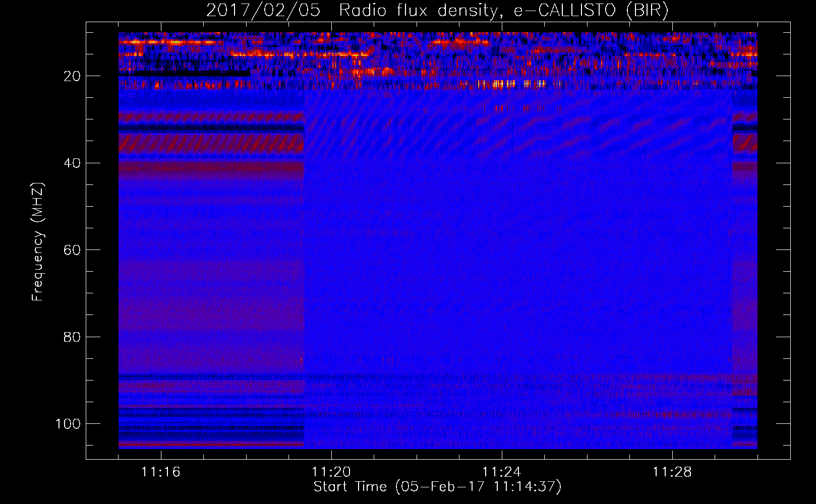Click the 40 MHz frequency tick label
This screenshot has width=816, height=504.
pos(72,163)
